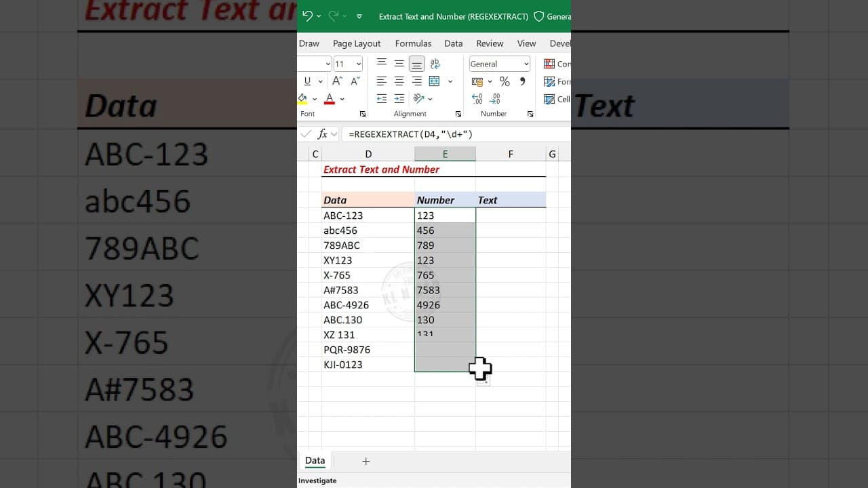
Task: Toggle Merge and Center
Action: click(434, 81)
